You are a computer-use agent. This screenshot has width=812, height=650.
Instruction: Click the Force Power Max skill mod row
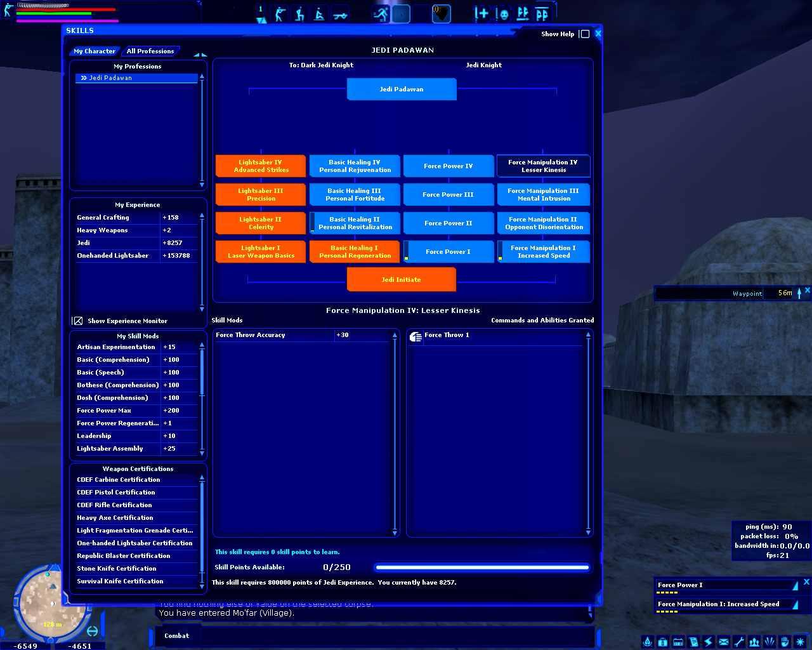pos(137,411)
